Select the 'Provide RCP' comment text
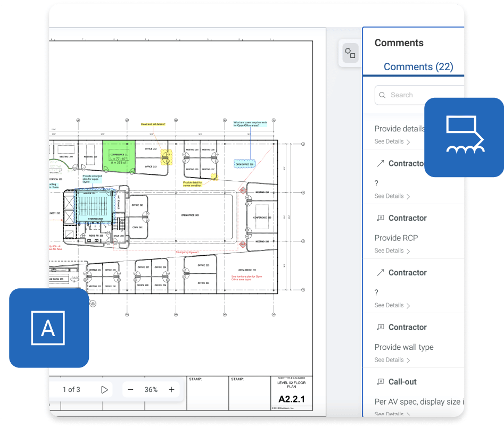504x427 pixels. pyautogui.click(x=396, y=238)
